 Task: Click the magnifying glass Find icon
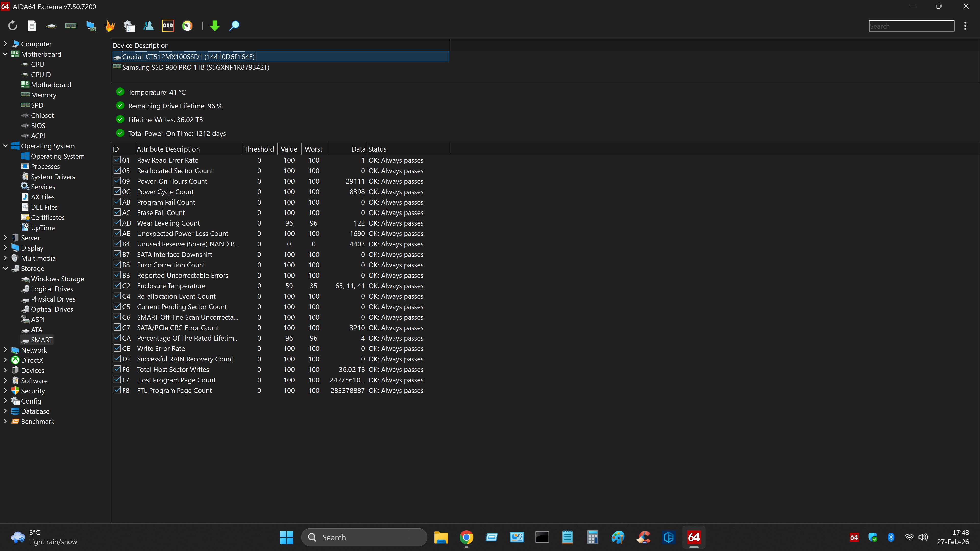tap(234, 26)
